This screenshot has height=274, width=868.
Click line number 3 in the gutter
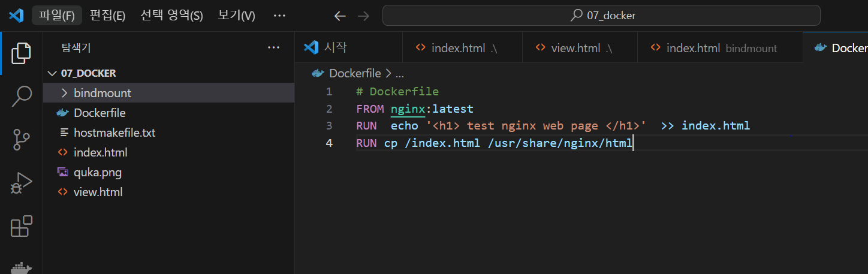pos(328,126)
